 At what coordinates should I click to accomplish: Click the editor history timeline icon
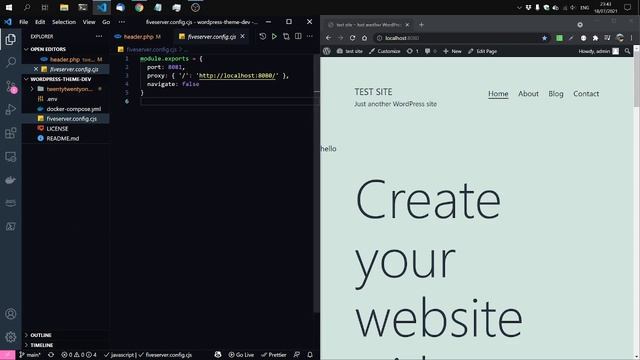point(262,36)
